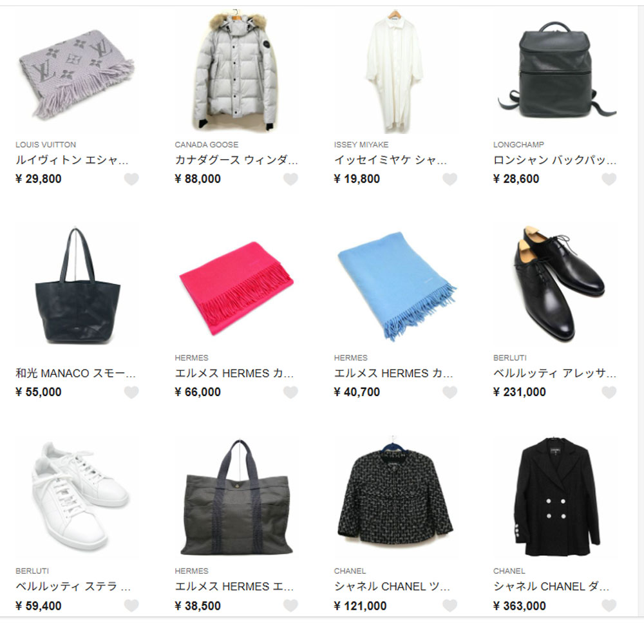Open イッセイミヤケ シャツ title link
Screen dimensions: 644x644
391,160
